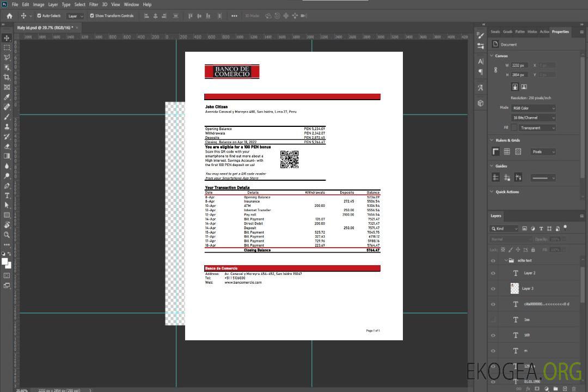
Task: Open the 16 Bits/Channel dropdown
Action: click(534, 118)
